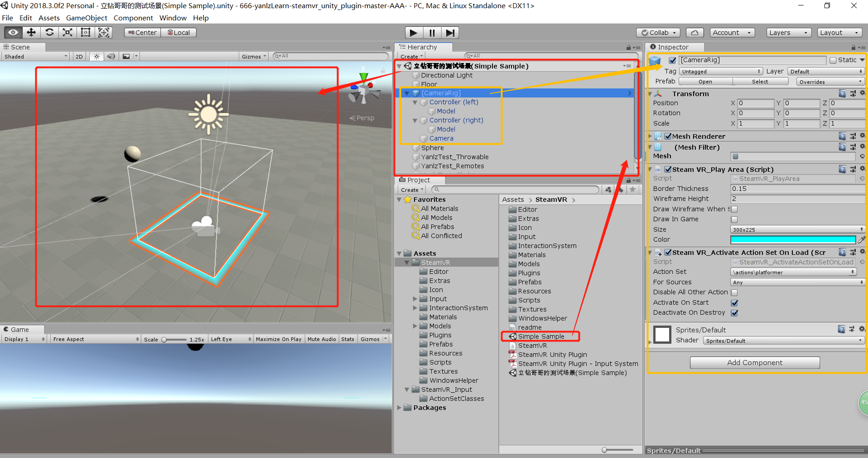Select the Rotate tool

tap(49, 32)
